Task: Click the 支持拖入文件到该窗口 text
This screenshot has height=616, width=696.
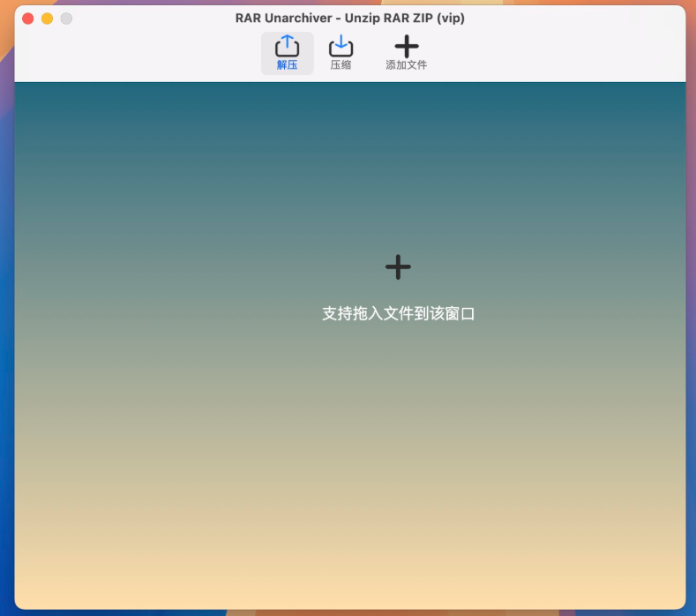Action: pos(398,313)
